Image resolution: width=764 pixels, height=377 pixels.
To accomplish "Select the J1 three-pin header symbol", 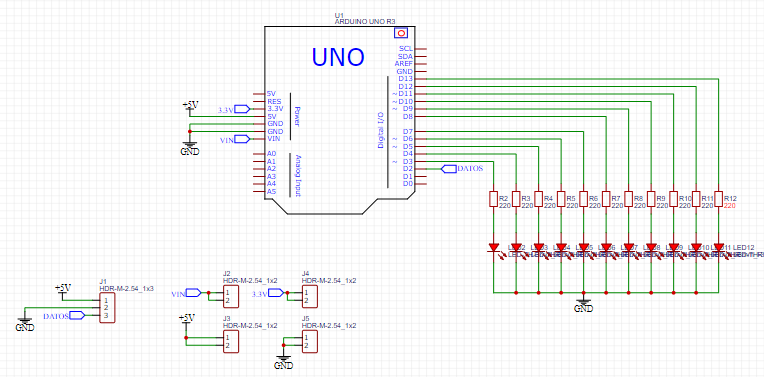I will (x=107, y=308).
